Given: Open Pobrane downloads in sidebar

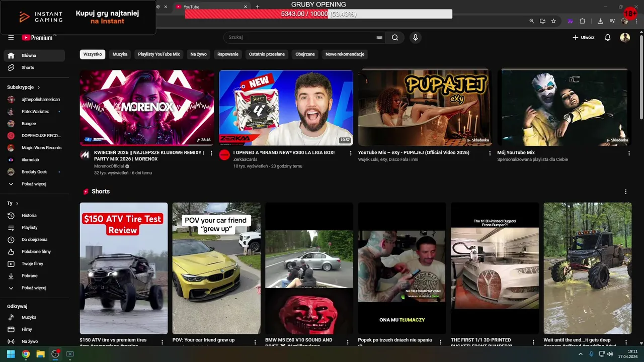Looking at the screenshot, I should click(34, 276).
